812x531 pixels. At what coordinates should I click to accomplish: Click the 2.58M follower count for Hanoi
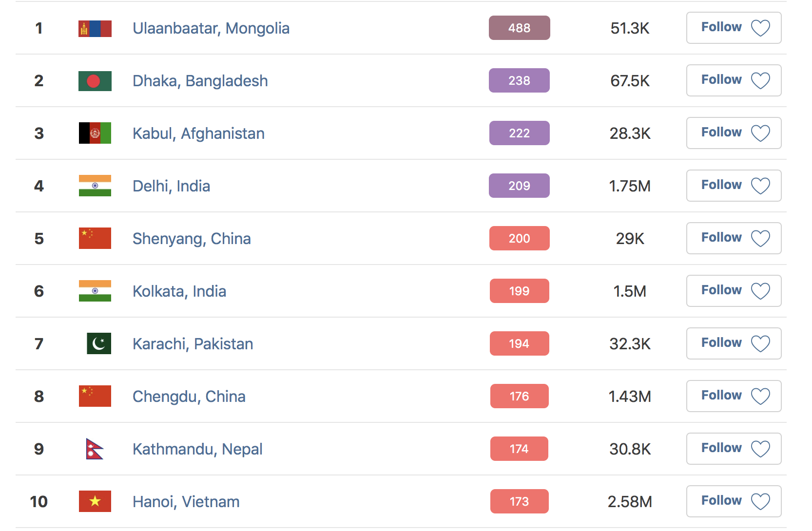[x=630, y=501]
